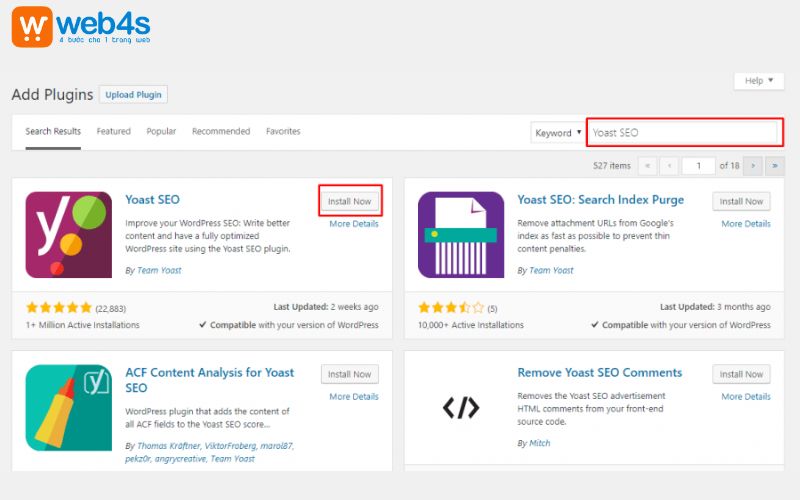Viewport: 800px width, 500px height.
Task: Click the Remove Yoast SEO Comments icon
Action: [x=461, y=407]
